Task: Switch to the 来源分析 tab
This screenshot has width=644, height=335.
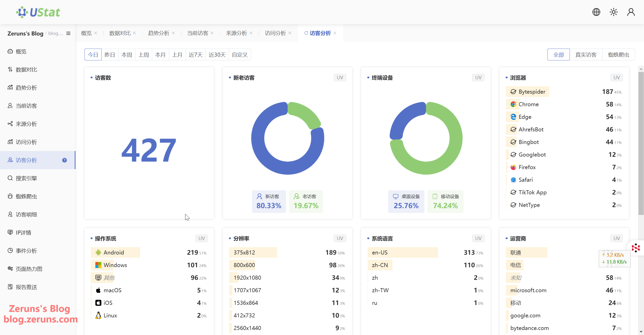Action: click(x=236, y=33)
